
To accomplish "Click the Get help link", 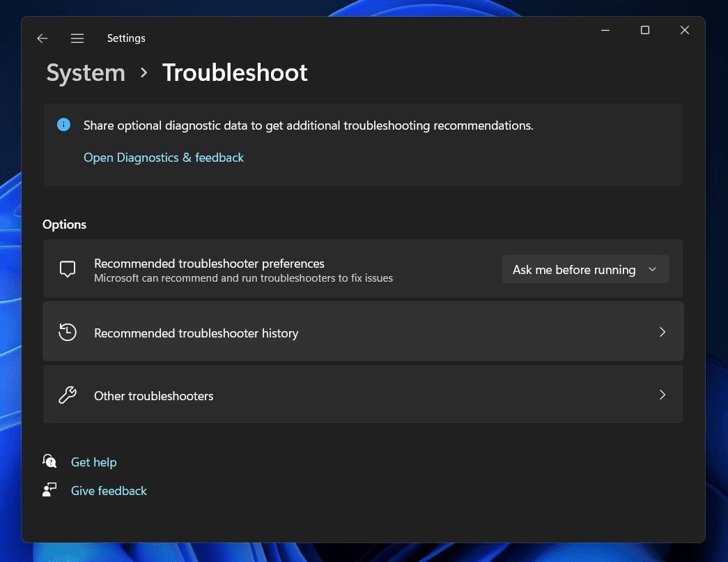I will 94,462.
